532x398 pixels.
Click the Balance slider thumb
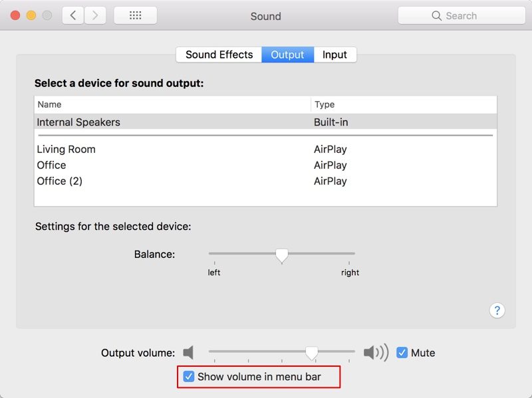[282, 255]
